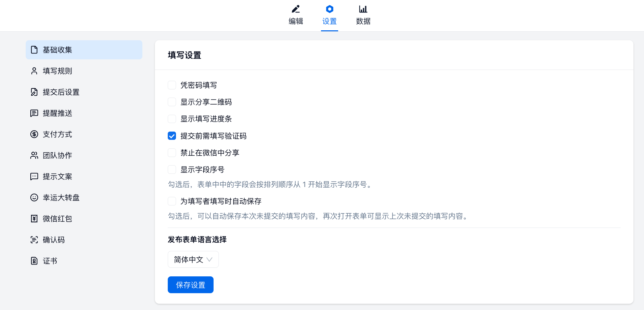Click the 提醒推送 message icon
Viewport: 644px width, 310px height.
point(34,113)
